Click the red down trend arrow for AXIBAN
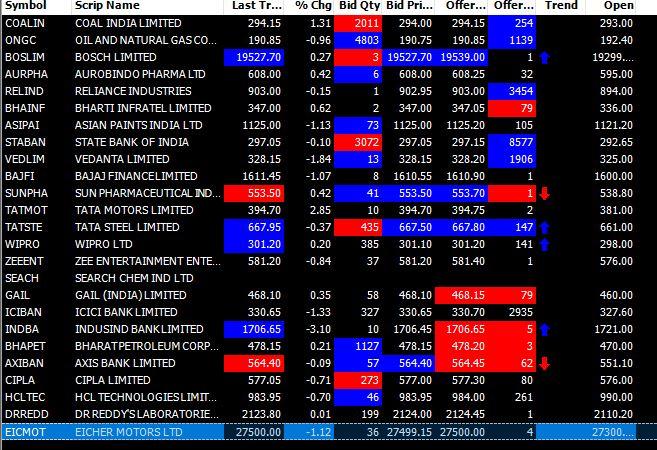Viewport: 657px width, 450px height. tap(544, 364)
